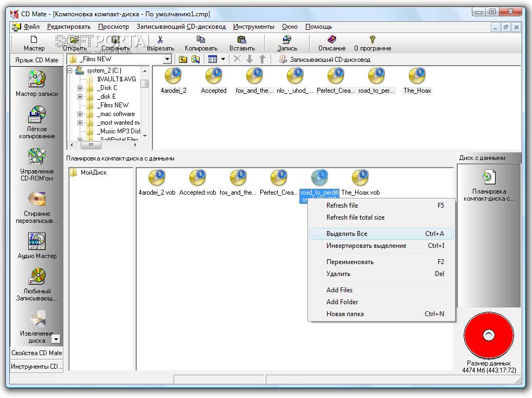
Task: Click the red disc capacity indicator
Action: point(489,335)
